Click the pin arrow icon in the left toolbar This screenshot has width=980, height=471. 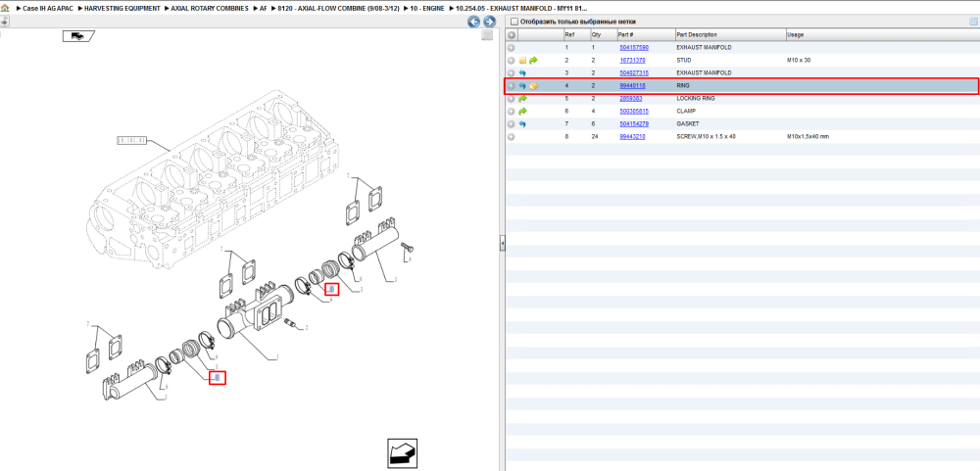[4, 22]
